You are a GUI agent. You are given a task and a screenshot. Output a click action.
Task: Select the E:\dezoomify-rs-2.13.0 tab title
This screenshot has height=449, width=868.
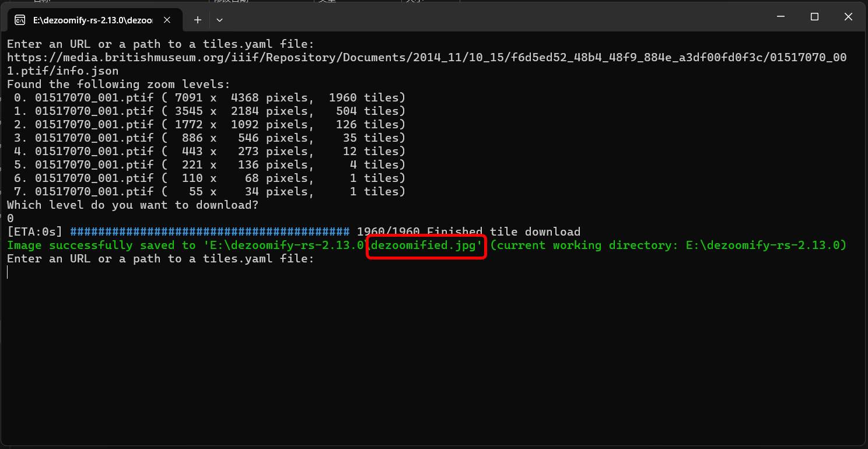(92, 20)
